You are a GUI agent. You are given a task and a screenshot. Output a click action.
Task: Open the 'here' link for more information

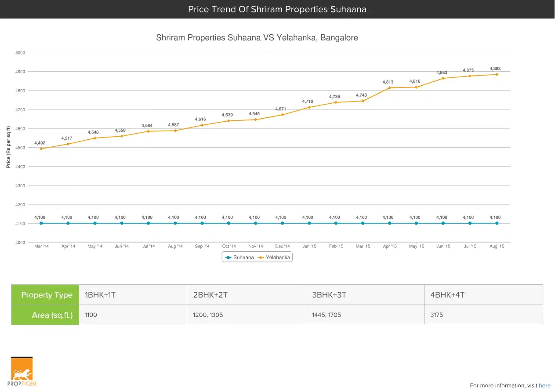(544, 385)
